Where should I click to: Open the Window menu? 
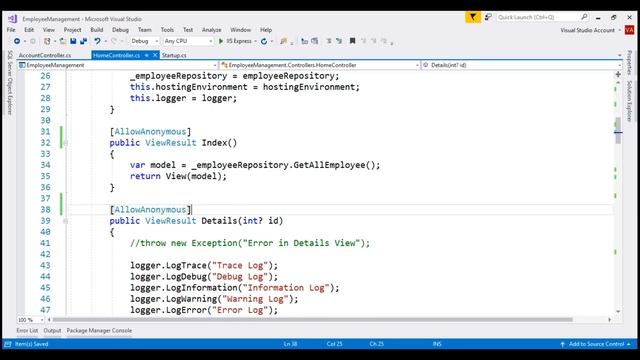[240, 30]
